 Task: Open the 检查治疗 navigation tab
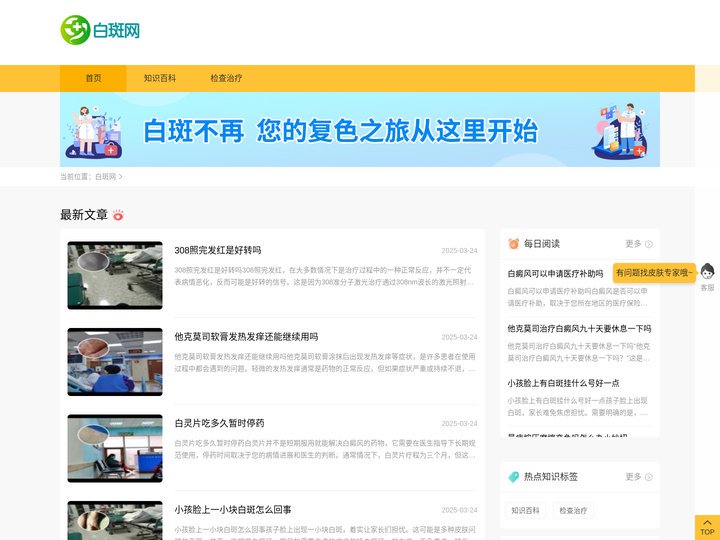pos(226,79)
